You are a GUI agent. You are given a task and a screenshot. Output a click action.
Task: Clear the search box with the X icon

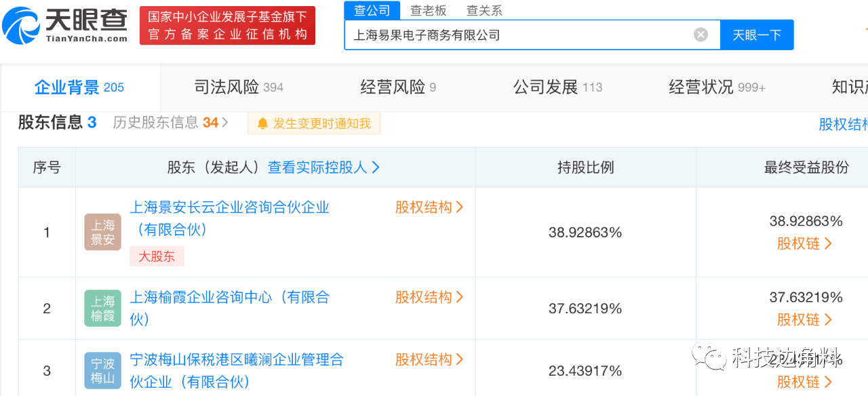coord(701,35)
